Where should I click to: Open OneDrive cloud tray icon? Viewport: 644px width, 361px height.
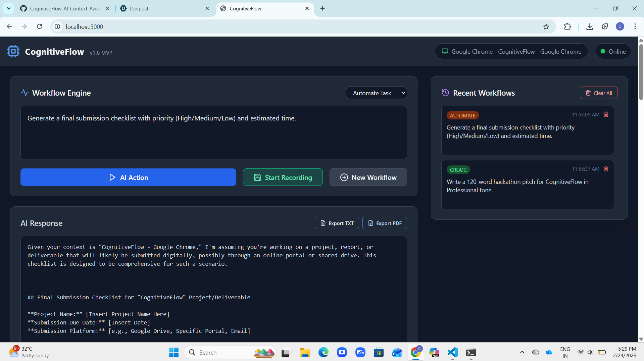pos(549,352)
